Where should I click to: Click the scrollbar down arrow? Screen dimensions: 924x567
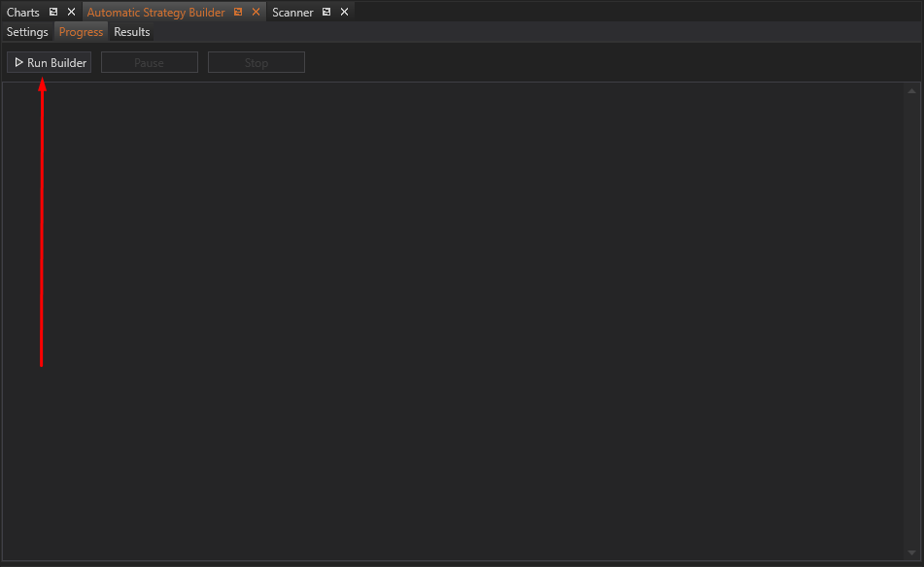911,553
